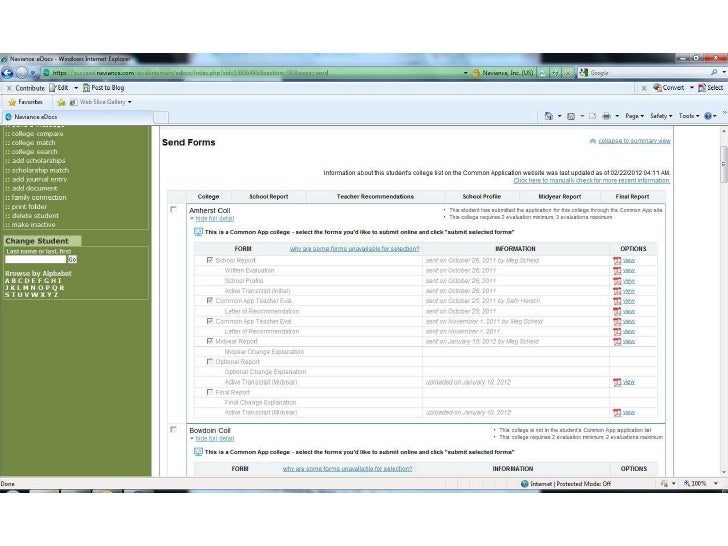Check the Final Report checkbox

pos(210,392)
